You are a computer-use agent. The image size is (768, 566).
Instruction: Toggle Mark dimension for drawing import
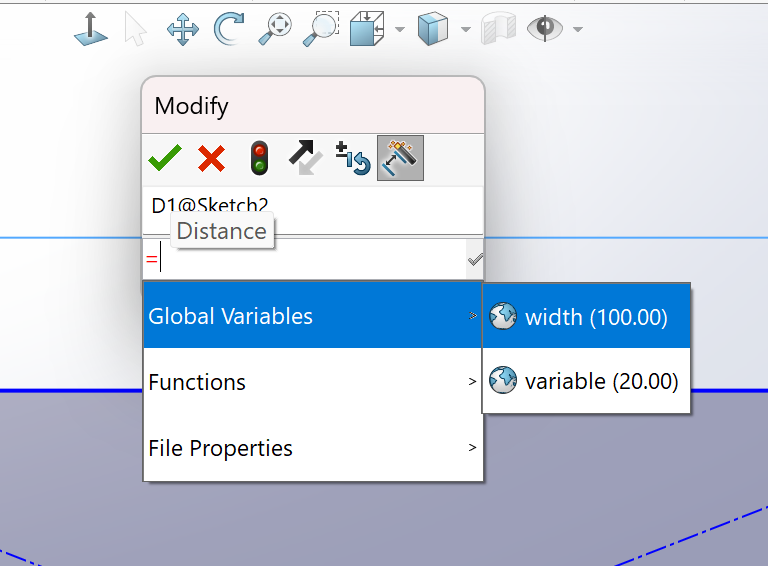(x=400, y=158)
